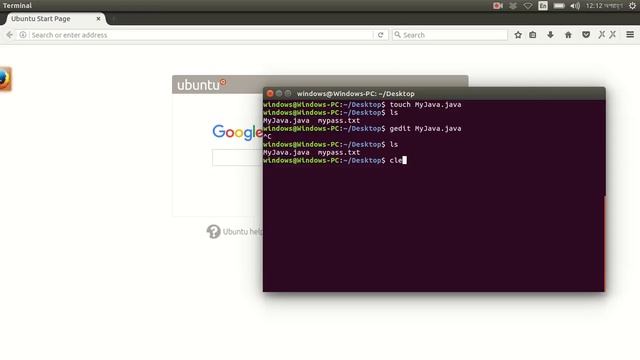Click the 'gedit MyJava.java' command line

(425, 129)
